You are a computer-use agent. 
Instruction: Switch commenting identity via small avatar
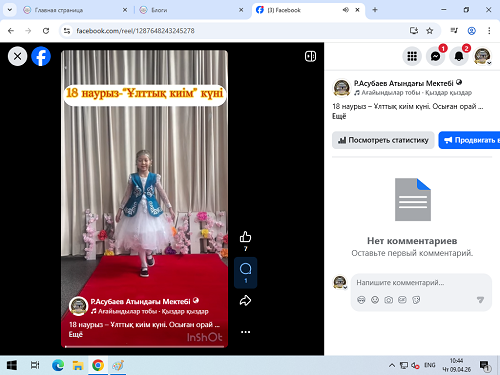click(x=340, y=282)
